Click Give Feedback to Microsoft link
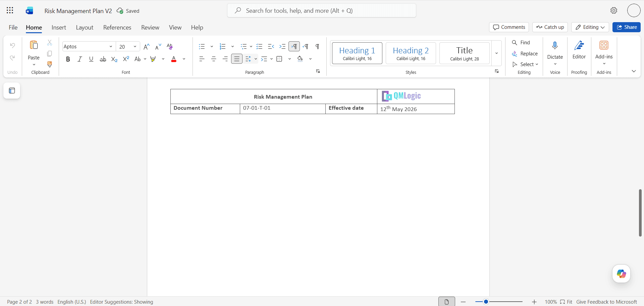644x306 pixels. coord(606,302)
